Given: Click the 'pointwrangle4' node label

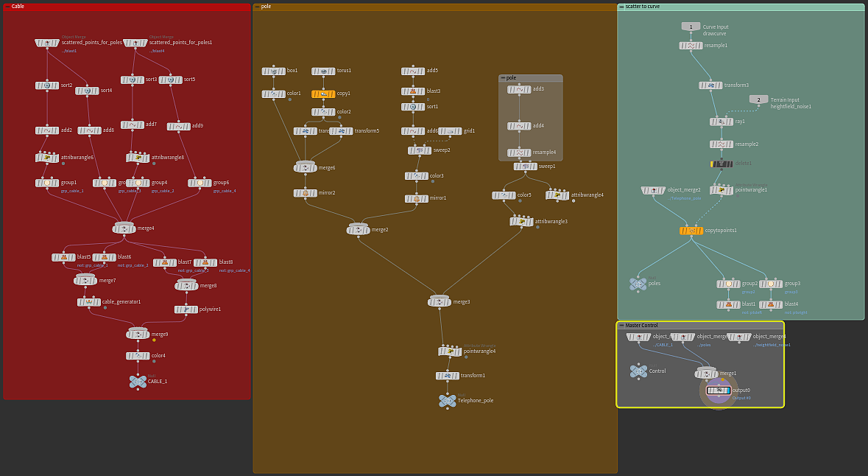Looking at the screenshot, I should point(479,351).
